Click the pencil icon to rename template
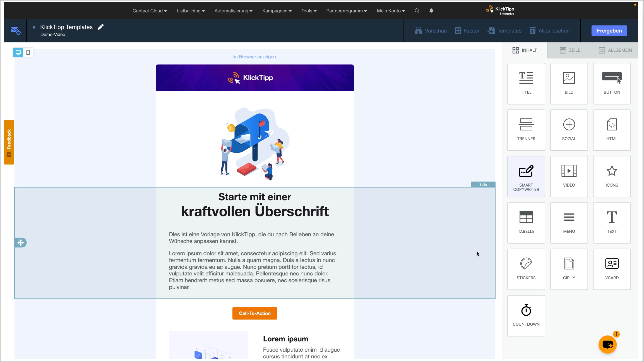Viewport: 644px width, 362px height. [x=101, y=27]
